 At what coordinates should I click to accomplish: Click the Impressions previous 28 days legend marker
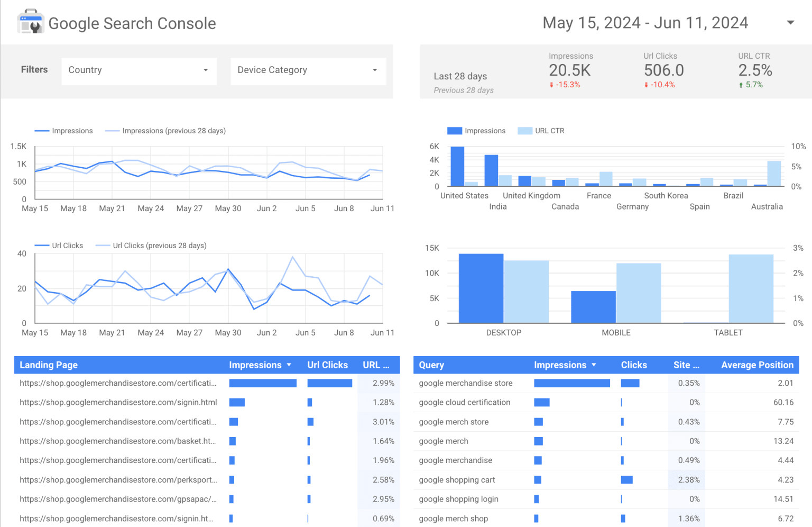(112, 131)
